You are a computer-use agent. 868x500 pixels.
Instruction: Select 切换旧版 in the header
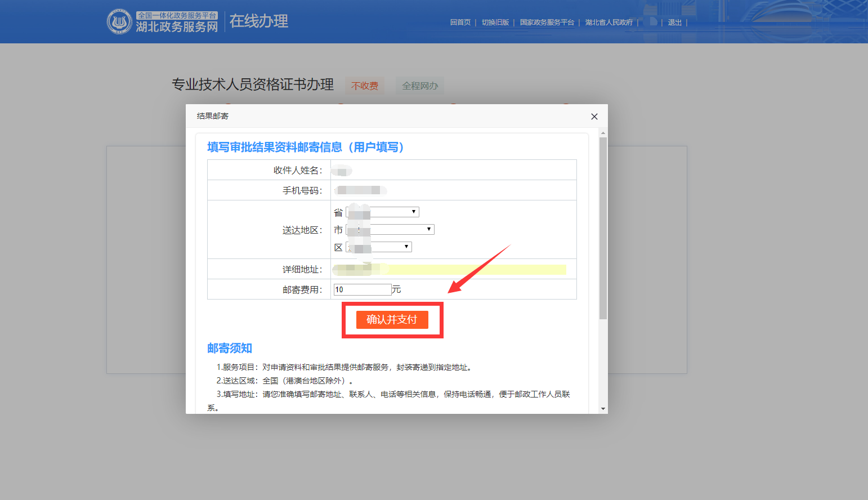click(495, 23)
